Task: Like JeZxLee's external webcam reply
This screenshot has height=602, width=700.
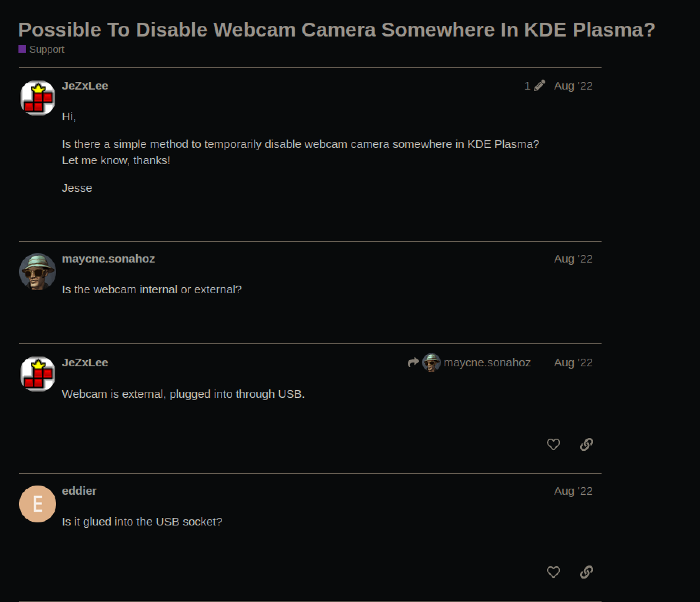Action: click(x=553, y=444)
